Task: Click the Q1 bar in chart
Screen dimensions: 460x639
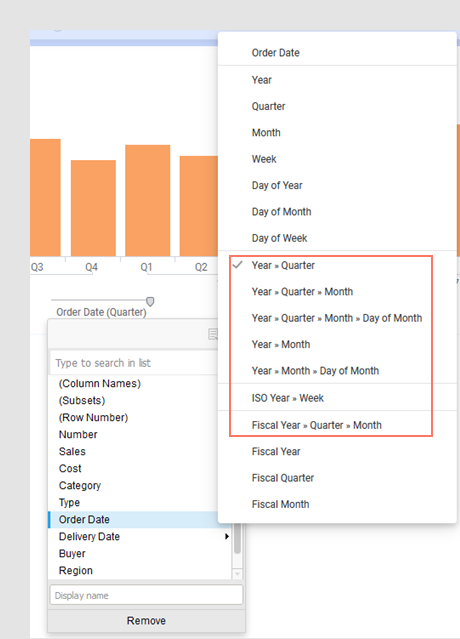Action: [147, 200]
